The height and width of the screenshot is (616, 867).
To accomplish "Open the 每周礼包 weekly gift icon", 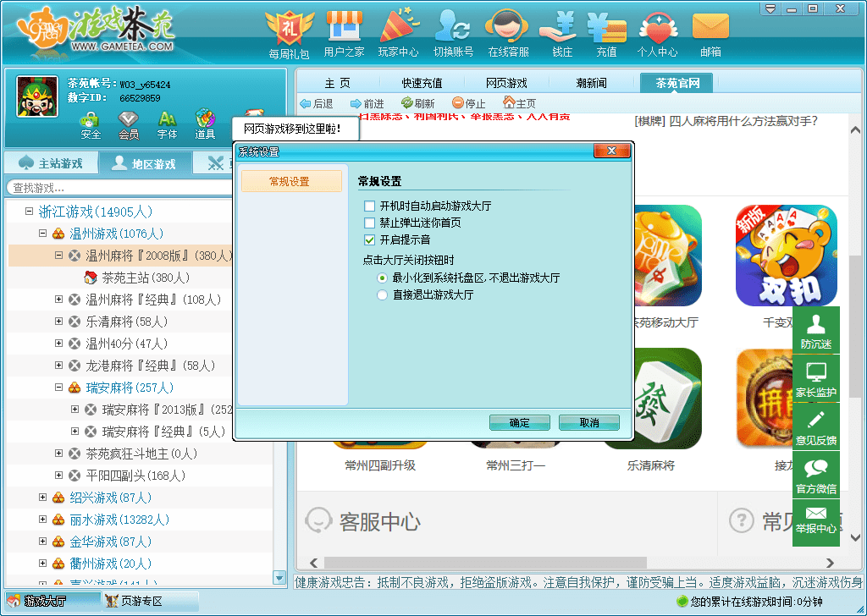I will [289, 28].
